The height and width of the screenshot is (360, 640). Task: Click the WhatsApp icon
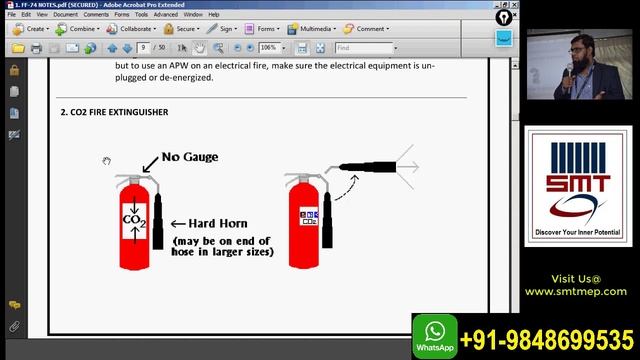pos(435,336)
